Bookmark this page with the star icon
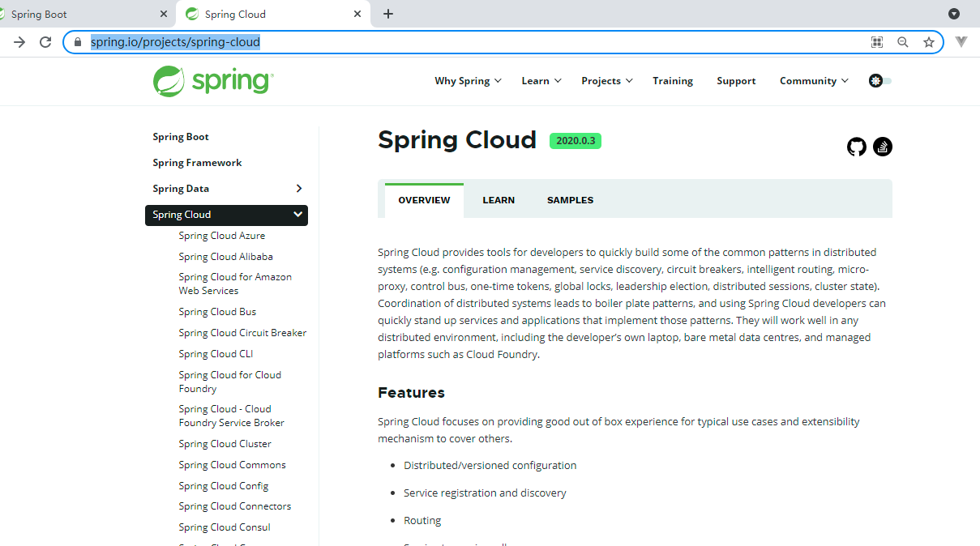 (x=929, y=42)
